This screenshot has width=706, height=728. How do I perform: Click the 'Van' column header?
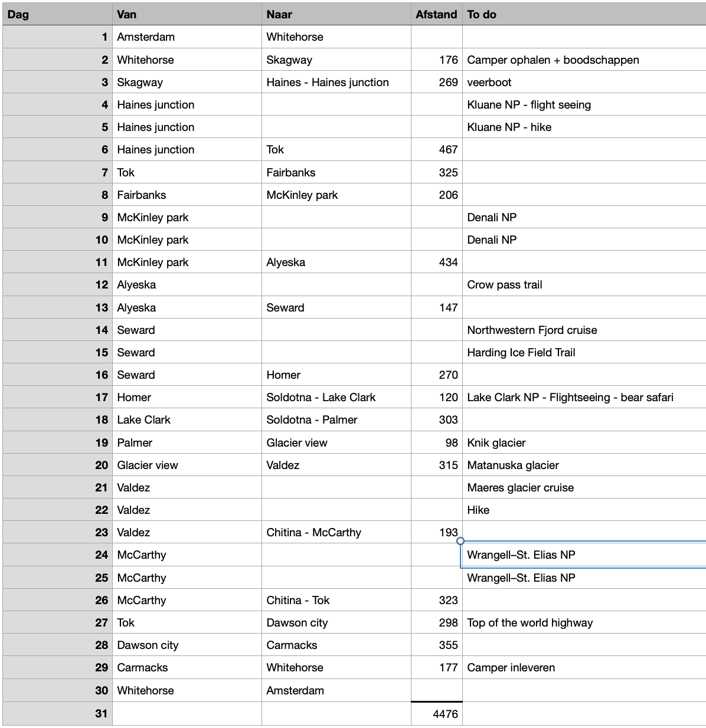[187, 14]
